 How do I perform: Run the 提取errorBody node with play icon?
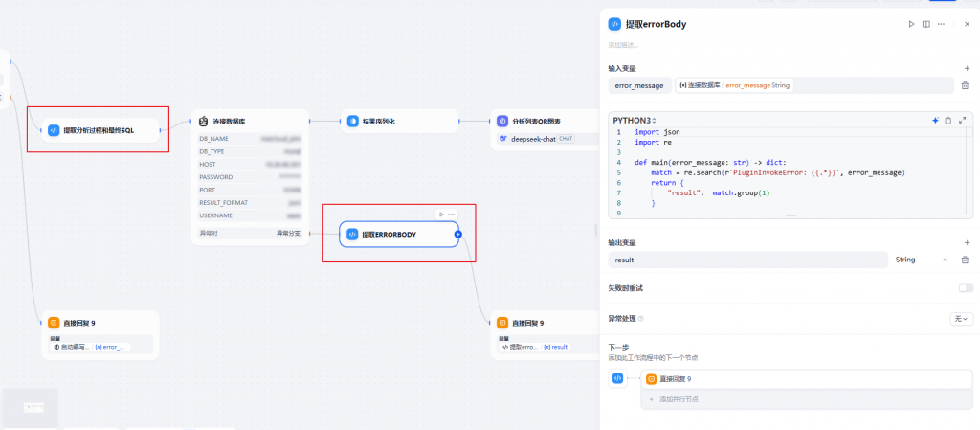click(x=911, y=24)
